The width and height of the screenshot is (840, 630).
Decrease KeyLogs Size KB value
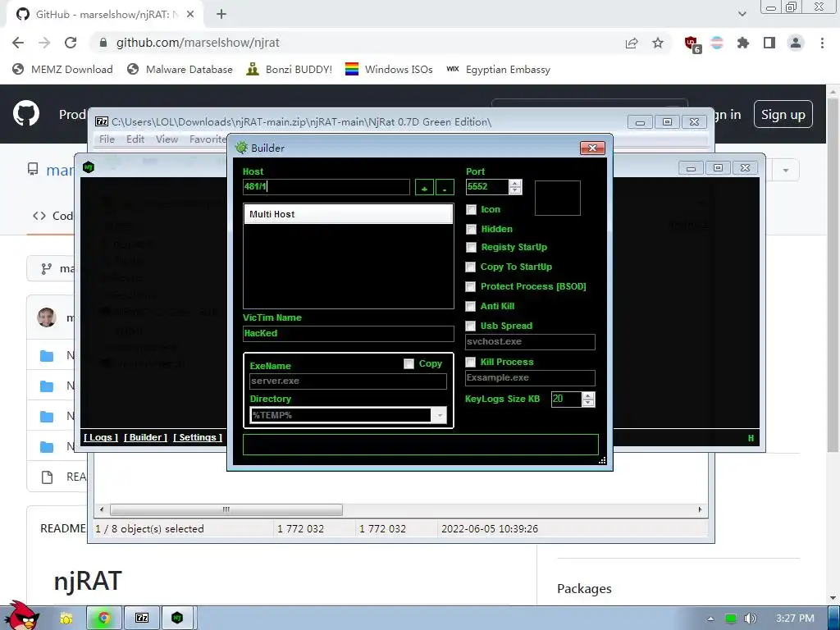click(588, 403)
